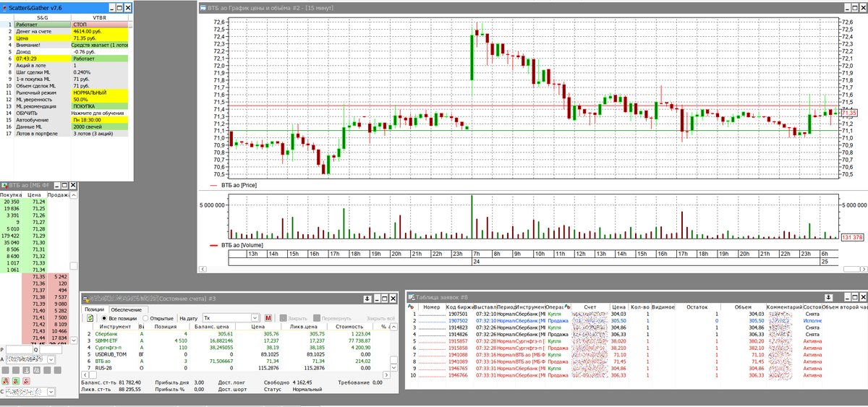Click pin arrow icon in account status window
The height and width of the screenshot is (407, 868).
tap(367, 299)
